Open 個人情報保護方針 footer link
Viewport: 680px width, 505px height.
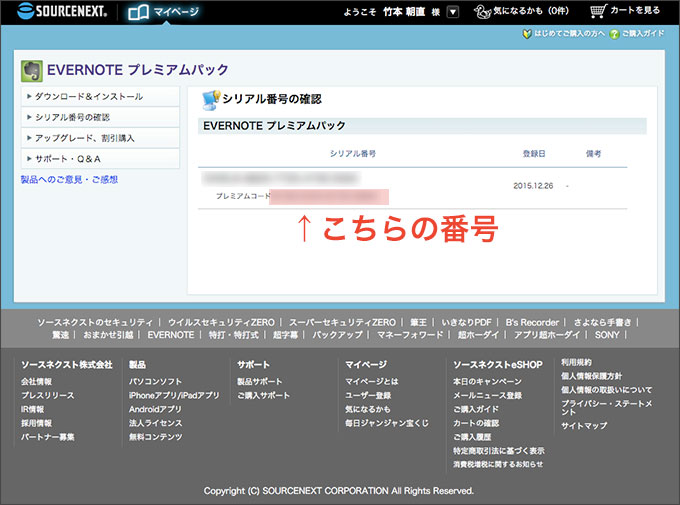click(592, 376)
